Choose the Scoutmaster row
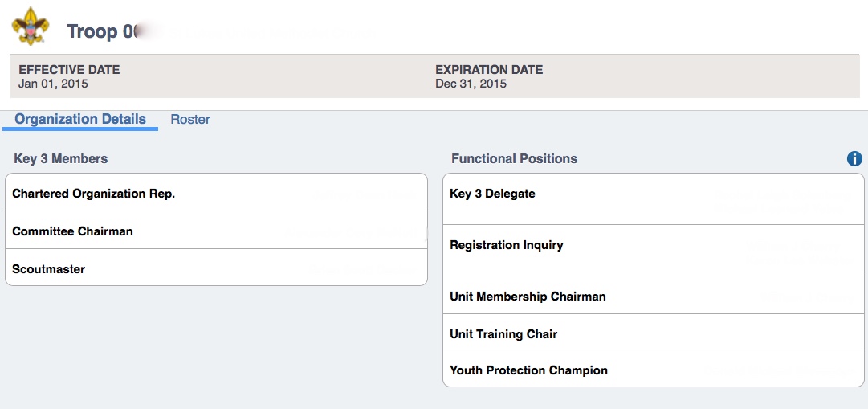Viewport: 868px width, 409px height. click(216, 269)
